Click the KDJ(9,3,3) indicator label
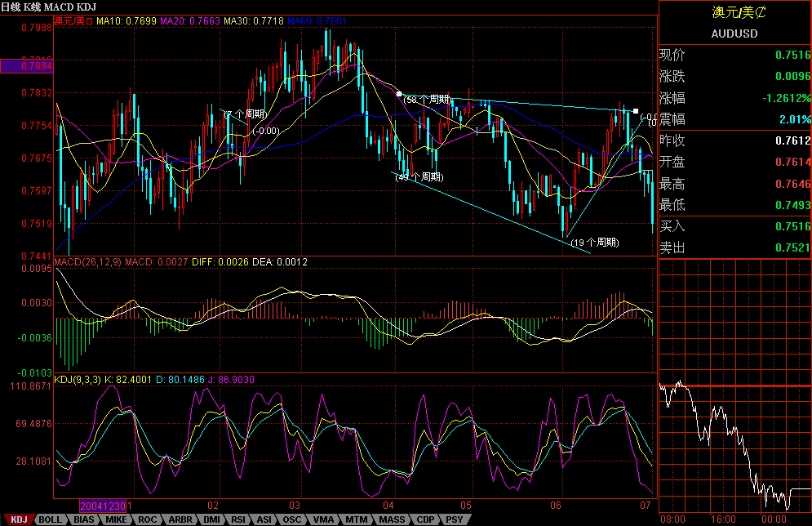 click(x=78, y=380)
